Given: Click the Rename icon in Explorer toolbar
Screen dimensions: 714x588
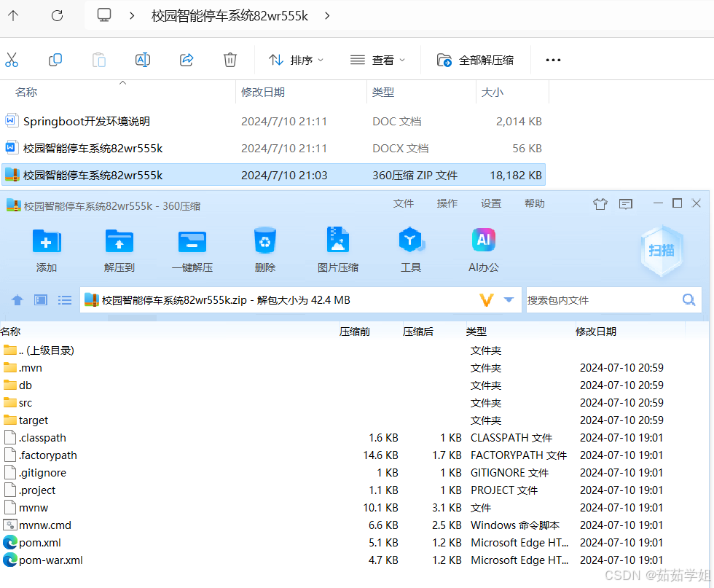Looking at the screenshot, I should click(x=143, y=60).
